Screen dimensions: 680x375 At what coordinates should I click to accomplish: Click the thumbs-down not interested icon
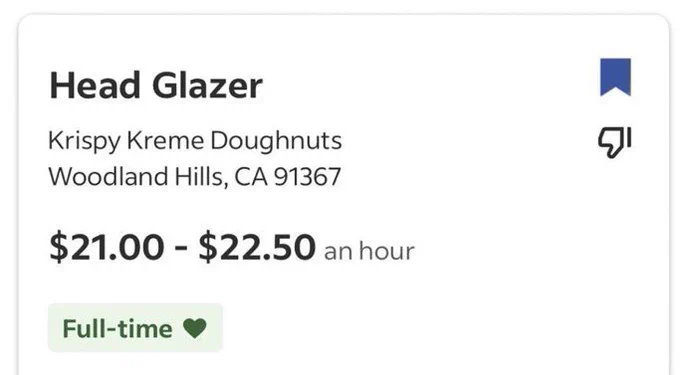pyautogui.click(x=615, y=142)
